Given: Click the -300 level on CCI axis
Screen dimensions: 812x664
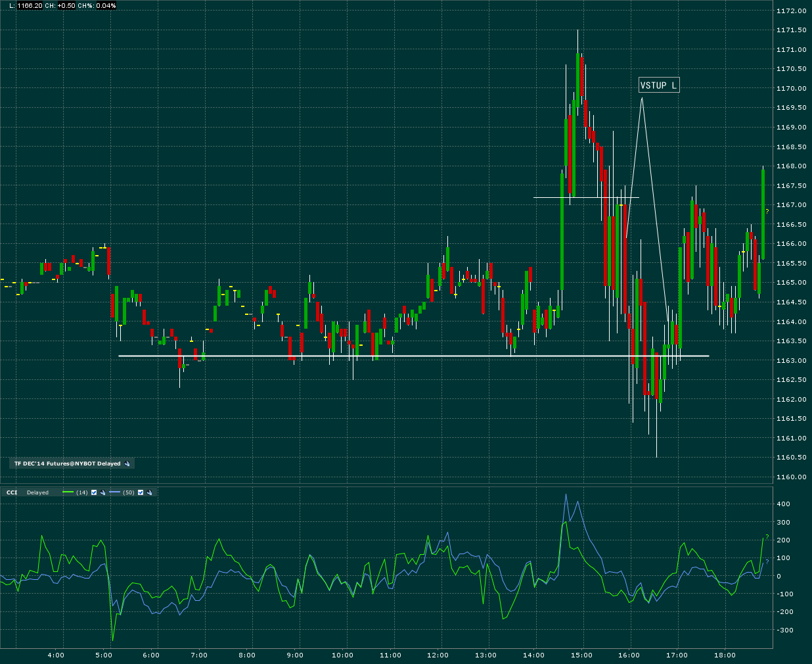Looking at the screenshot, I should click(784, 630).
